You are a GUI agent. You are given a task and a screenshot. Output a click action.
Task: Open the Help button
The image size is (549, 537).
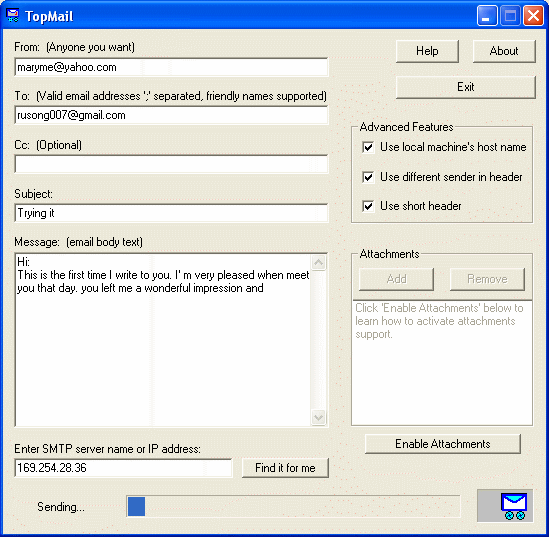tap(427, 51)
